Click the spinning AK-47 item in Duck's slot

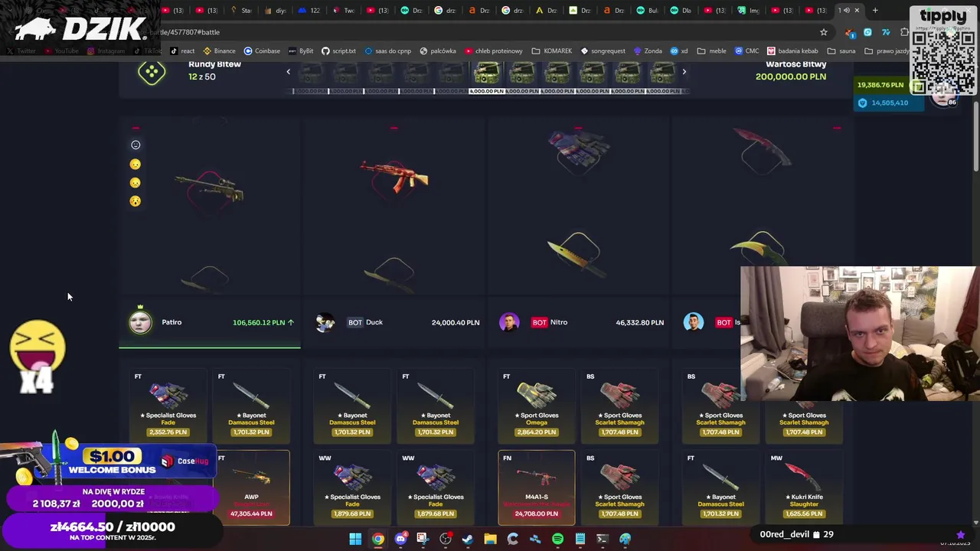coord(394,176)
